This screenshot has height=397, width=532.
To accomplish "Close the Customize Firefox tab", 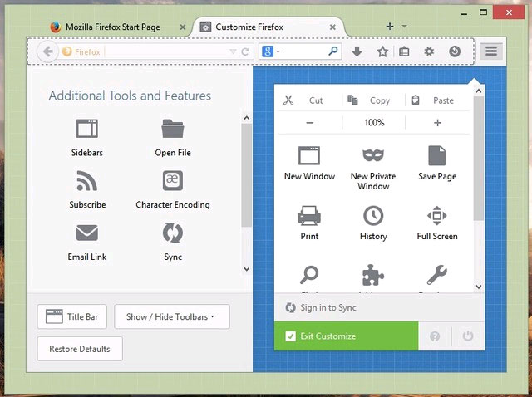I will (332, 27).
